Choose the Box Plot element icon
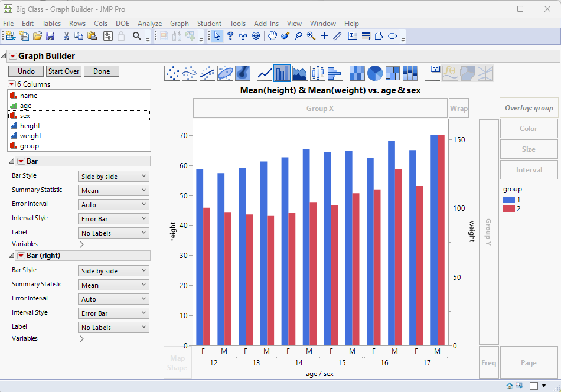Screen dimensions: 561x392 point(318,73)
